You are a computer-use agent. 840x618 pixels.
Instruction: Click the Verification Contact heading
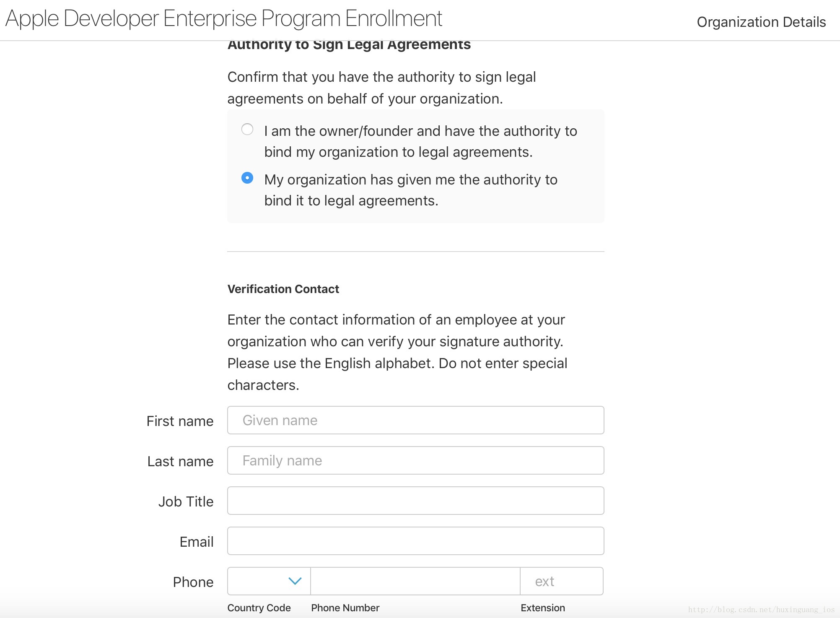pyautogui.click(x=283, y=289)
